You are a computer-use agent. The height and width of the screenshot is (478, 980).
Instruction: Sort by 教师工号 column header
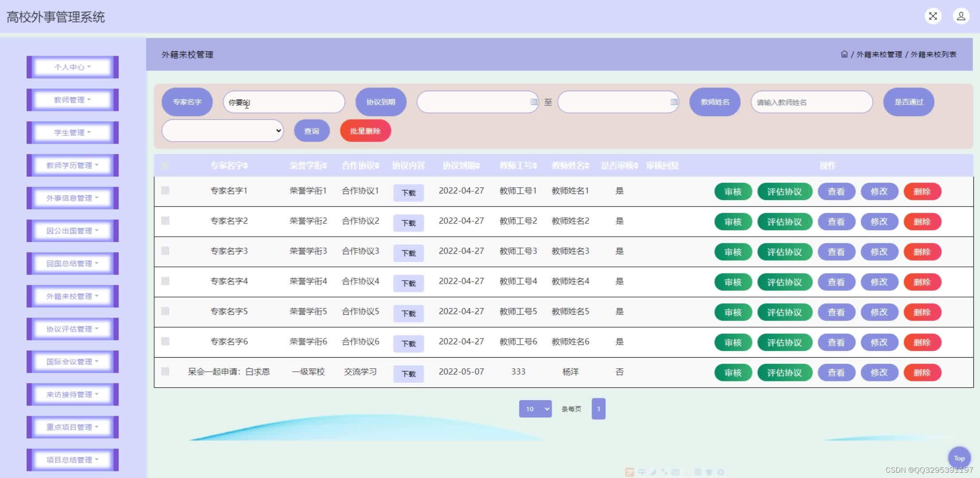point(518,166)
